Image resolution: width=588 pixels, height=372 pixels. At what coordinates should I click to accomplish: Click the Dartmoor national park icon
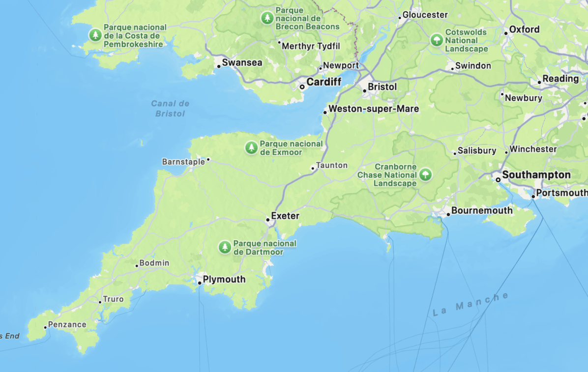225,247
